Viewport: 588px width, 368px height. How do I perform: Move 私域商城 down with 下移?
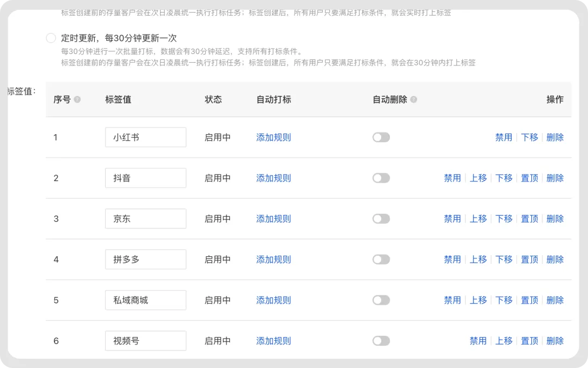pos(504,300)
